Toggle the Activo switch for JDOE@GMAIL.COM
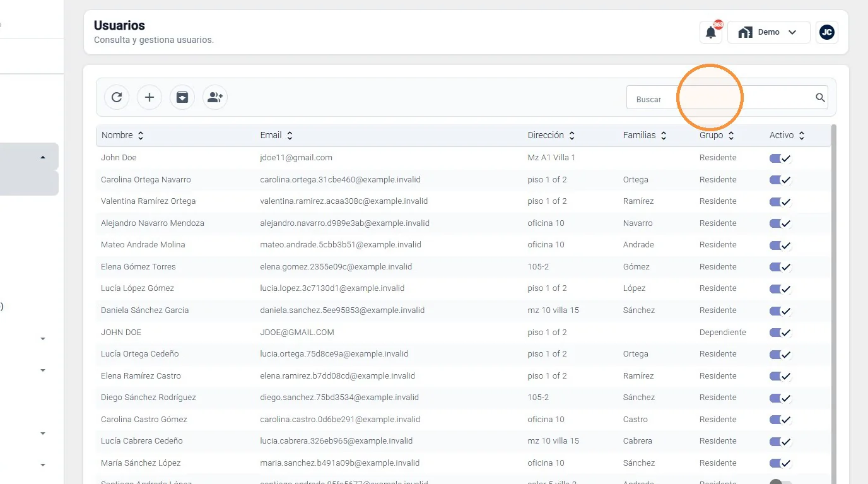The image size is (868, 484). click(x=780, y=333)
